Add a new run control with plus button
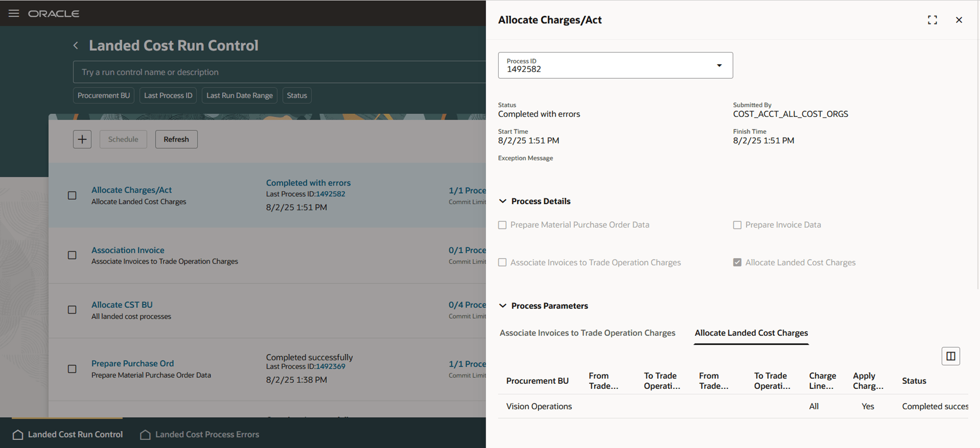Screen dimensions: 980x448 (82, 139)
